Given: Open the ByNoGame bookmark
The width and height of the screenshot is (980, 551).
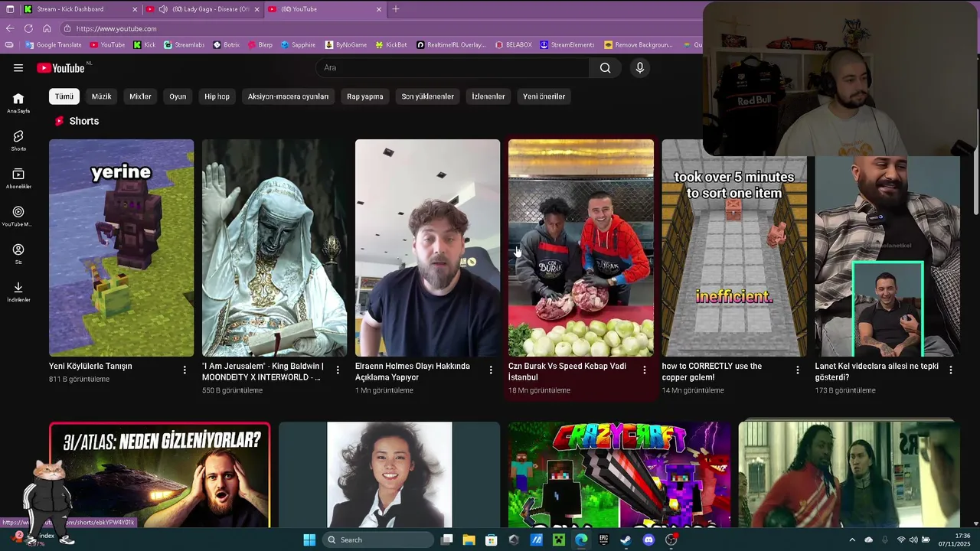Looking at the screenshot, I should point(346,44).
